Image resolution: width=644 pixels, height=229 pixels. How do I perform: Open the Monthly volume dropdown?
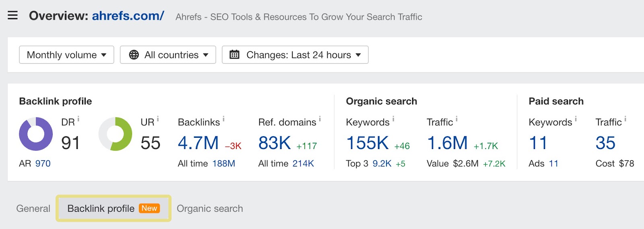[x=66, y=55]
